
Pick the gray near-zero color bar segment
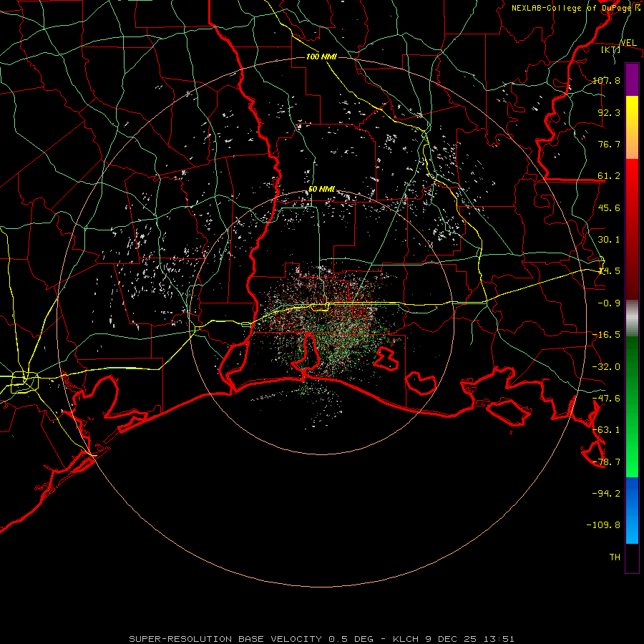click(x=632, y=318)
